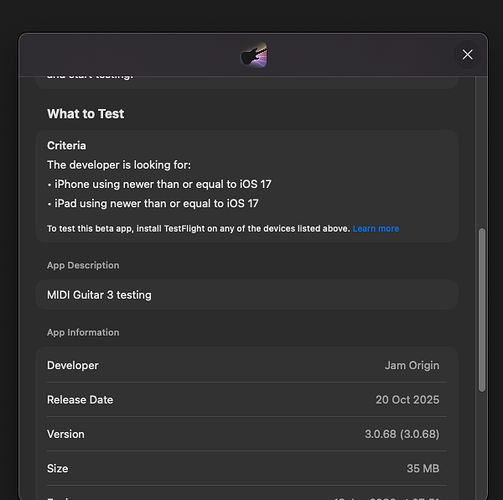Click the MIDI Guitar app icon
This screenshot has height=500, width=503.
pyautogui.click(x=254, y=55)
